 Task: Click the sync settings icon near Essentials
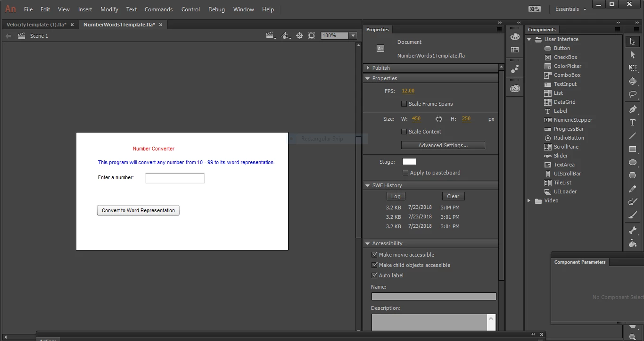(x=534, y=9)
